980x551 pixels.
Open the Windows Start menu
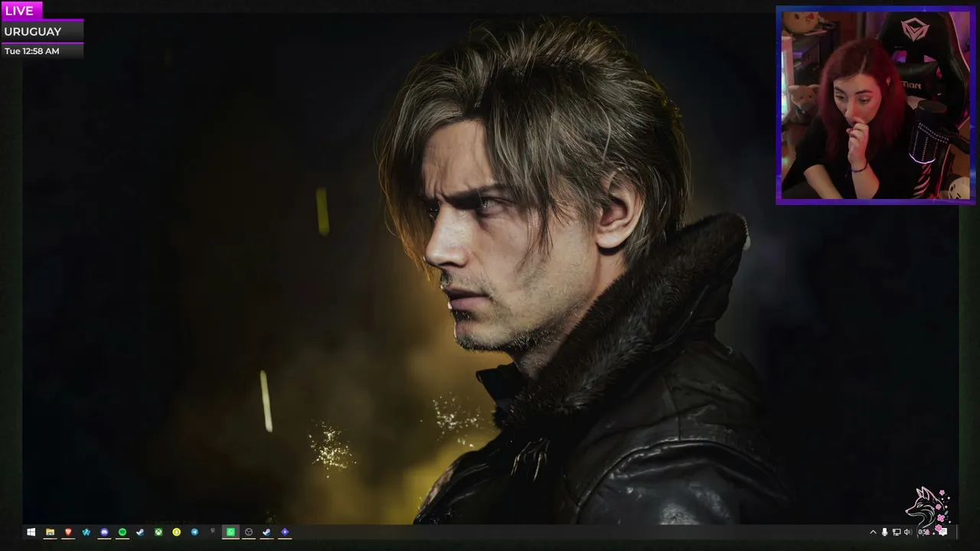click(31, 532)
